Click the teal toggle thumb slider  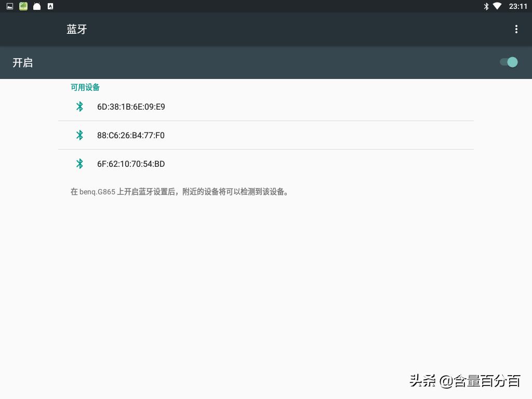[513, 62]
